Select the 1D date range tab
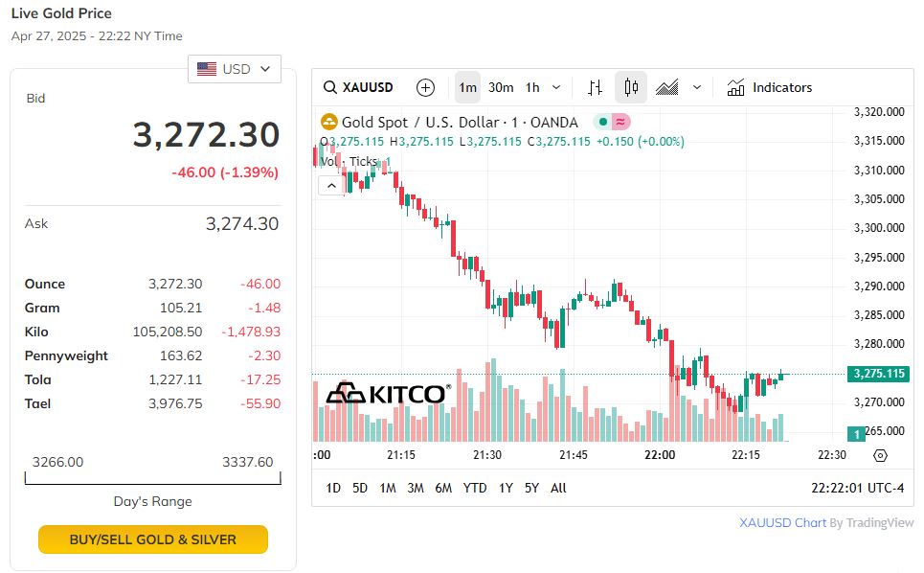Viewport: 924px width, 573px height. (x=333, y=488)
